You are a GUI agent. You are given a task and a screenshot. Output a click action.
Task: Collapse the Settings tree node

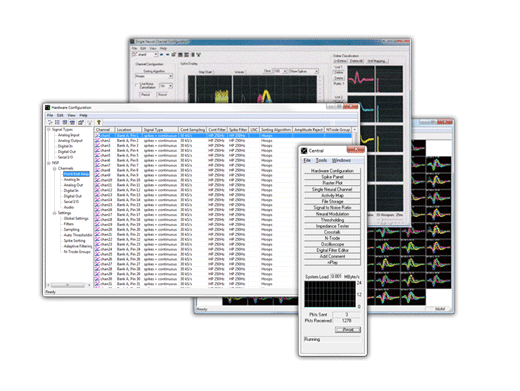pos(54,213)
